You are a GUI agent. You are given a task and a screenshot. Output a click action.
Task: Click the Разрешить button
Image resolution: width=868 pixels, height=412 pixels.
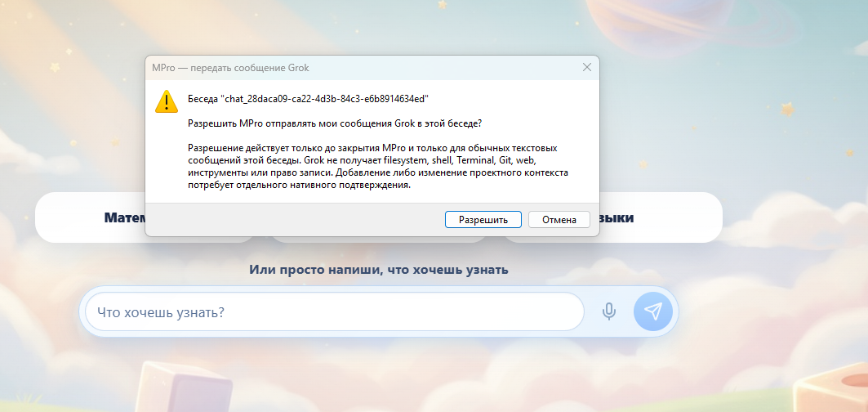(x=483, y=220)
